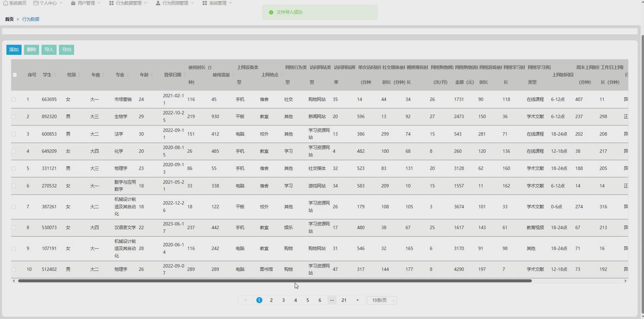The width and height of the screenshot is (644, 319).
Task: Click the 添加 button
Action: pos(14,50)
